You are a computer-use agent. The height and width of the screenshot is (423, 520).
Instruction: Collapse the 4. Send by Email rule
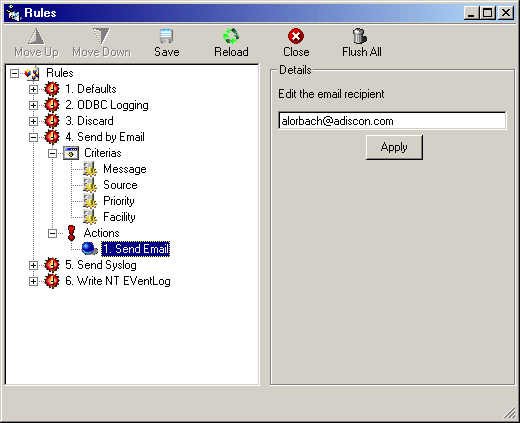coord(33,137)
